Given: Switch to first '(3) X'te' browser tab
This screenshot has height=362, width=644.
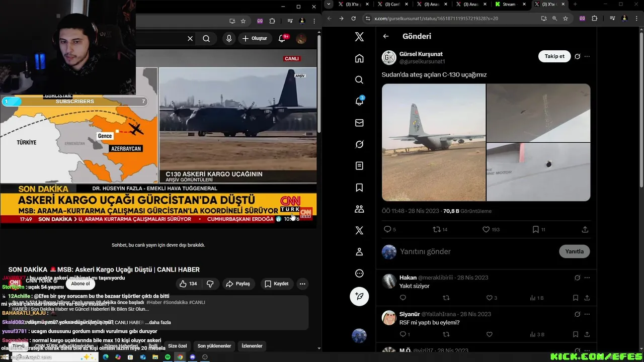Looking at the screenshot, I should [353, 5].
